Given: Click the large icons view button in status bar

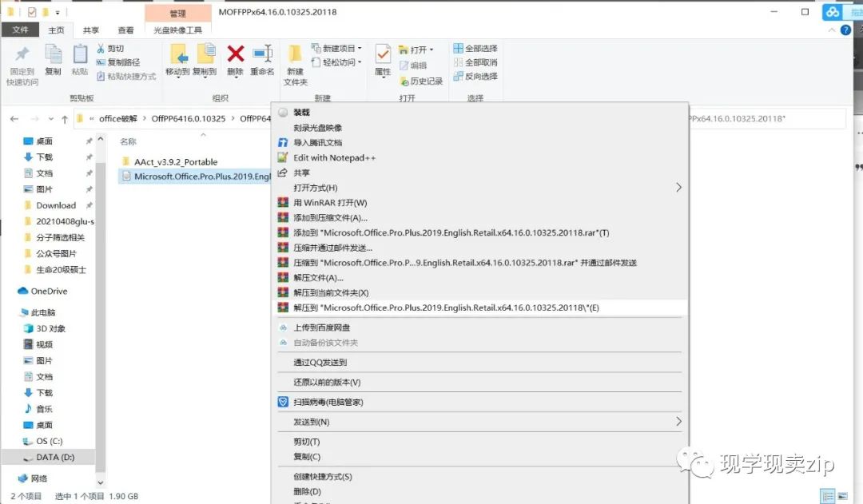Looking at the screenshot, I should (x=843, y=496).
